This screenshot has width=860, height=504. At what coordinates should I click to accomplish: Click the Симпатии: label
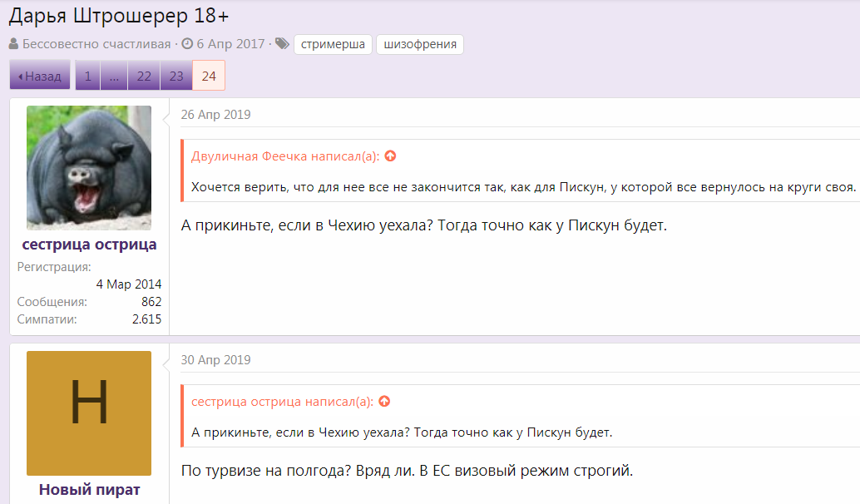47,319
